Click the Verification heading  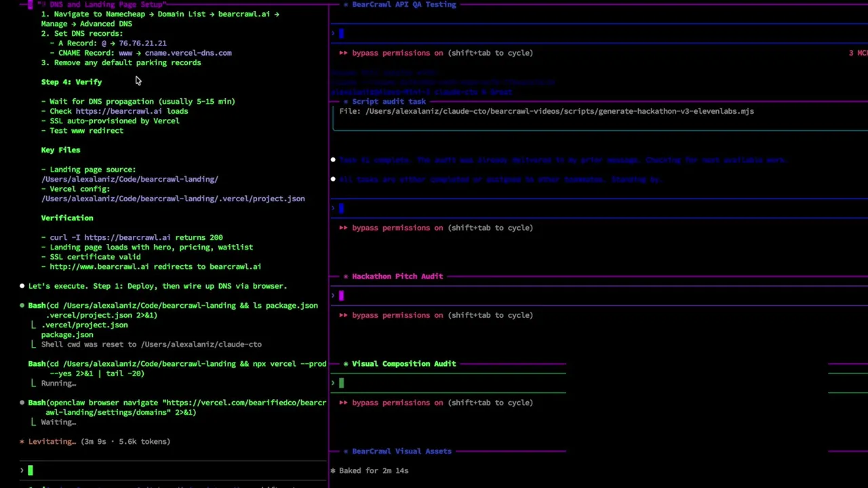click(x=67, y=218)
